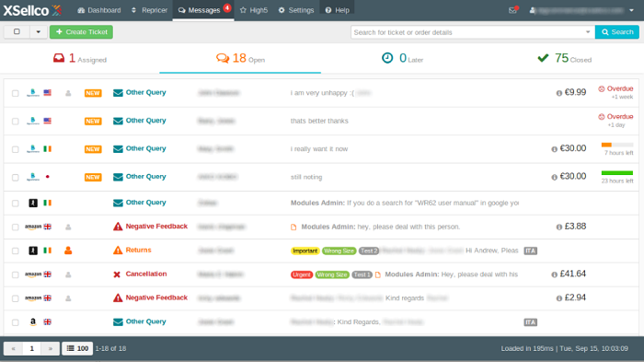Click the green Wrong Size tag on Cancellation row
644x362 pixels.
point(332,274)
